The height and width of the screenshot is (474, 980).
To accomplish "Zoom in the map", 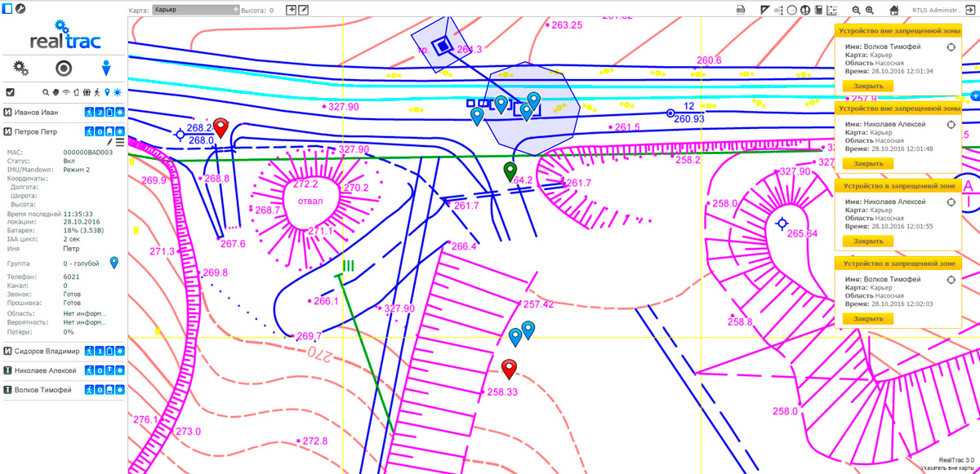I will click(870, 10).
